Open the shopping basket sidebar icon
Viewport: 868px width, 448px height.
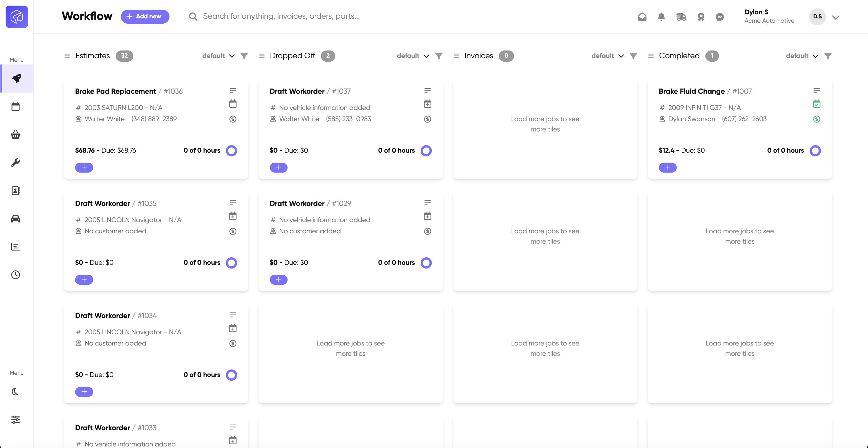pos(16,135)
